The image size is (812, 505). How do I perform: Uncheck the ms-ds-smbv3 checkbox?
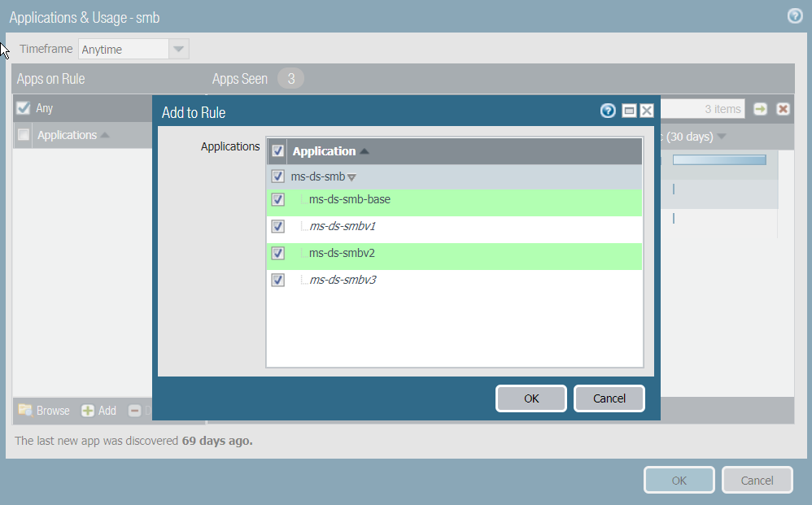point(278,280)
